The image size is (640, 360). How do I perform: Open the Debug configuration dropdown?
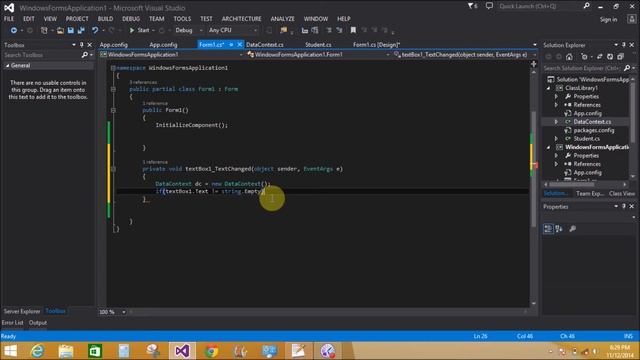click(x=189, y=30)
